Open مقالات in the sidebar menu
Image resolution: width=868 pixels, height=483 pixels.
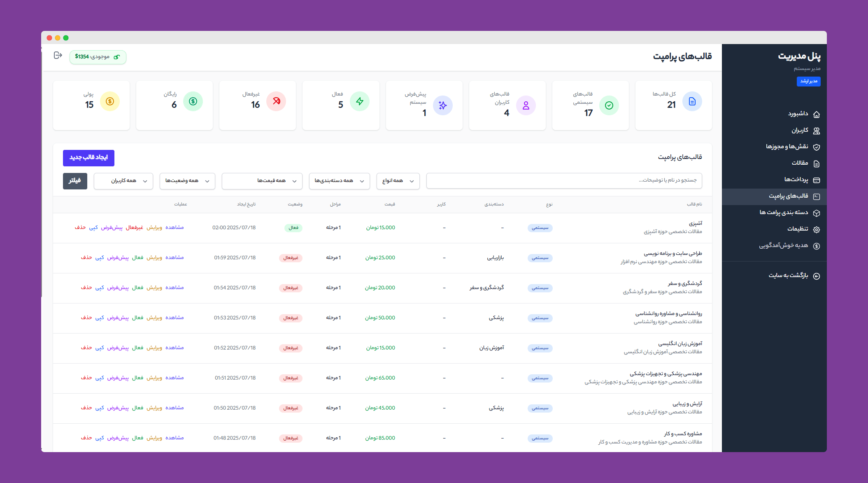coord(800,163)
